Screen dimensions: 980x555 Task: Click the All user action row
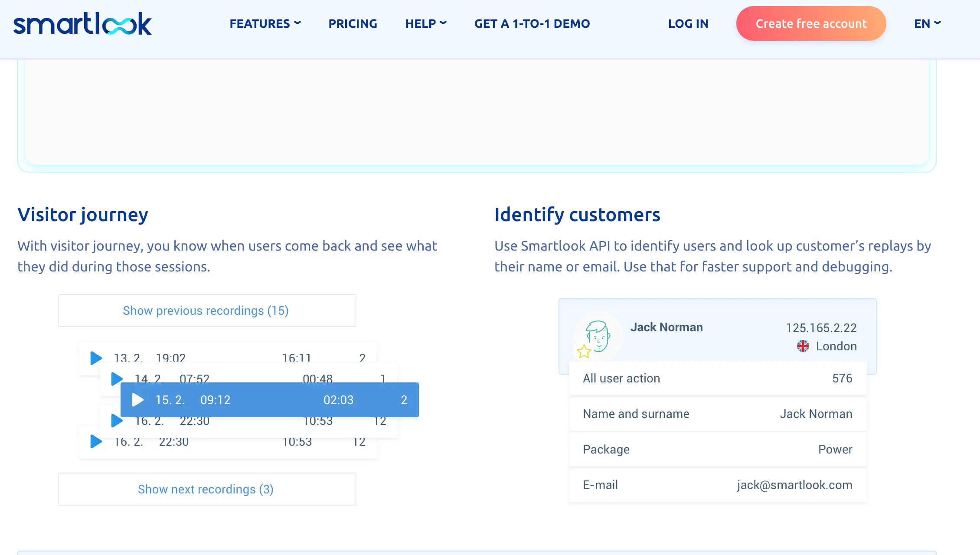point(718,378)
